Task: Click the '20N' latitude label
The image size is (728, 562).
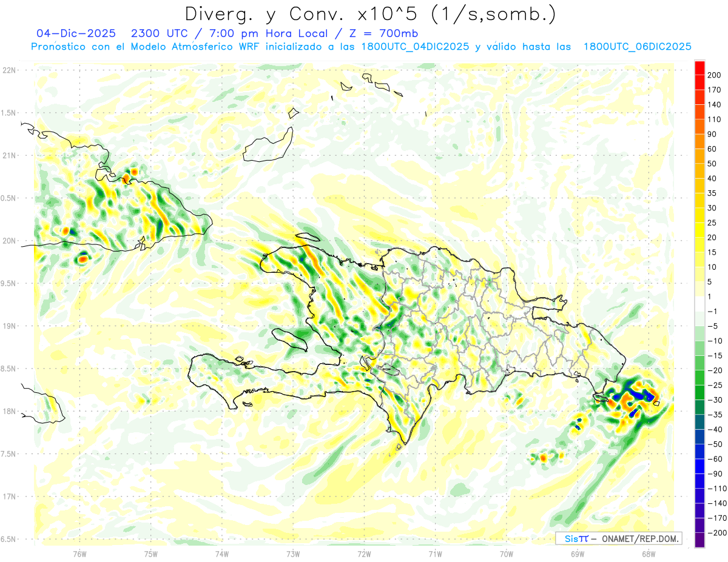Action: tap(8, 241)
